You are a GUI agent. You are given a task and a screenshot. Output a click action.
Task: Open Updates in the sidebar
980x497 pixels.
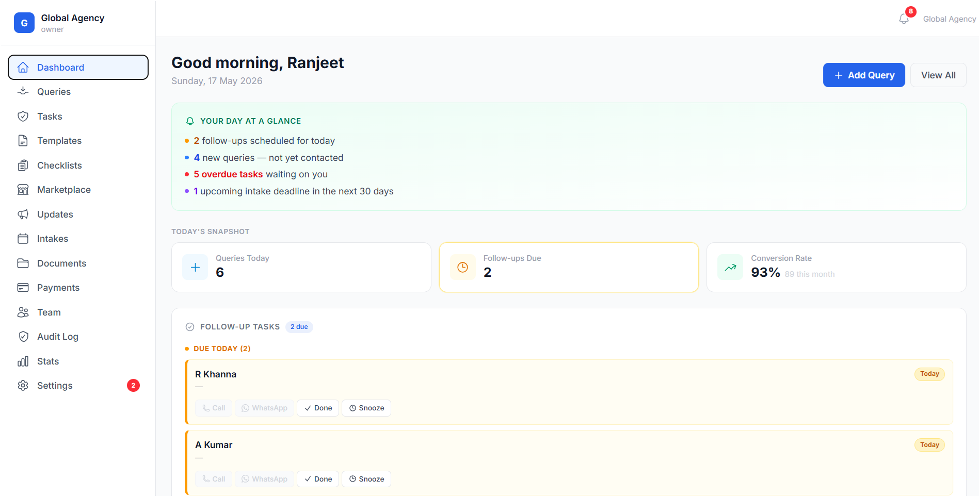coord(78,214)
